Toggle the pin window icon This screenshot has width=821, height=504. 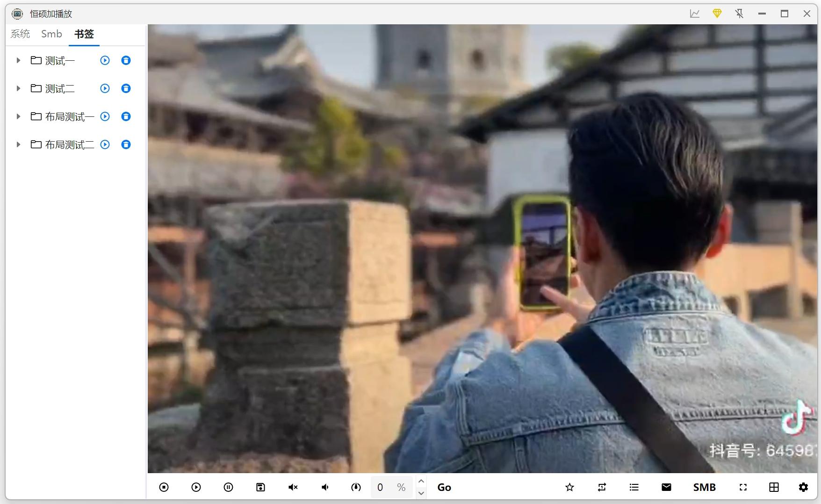pyautogui.click(x=739, y=14)
